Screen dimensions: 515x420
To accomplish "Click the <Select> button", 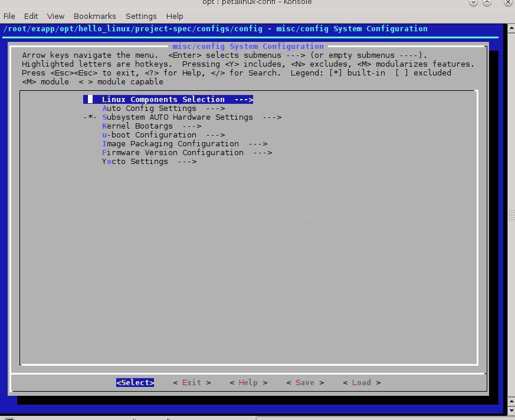I will click(x=135, y=383).
